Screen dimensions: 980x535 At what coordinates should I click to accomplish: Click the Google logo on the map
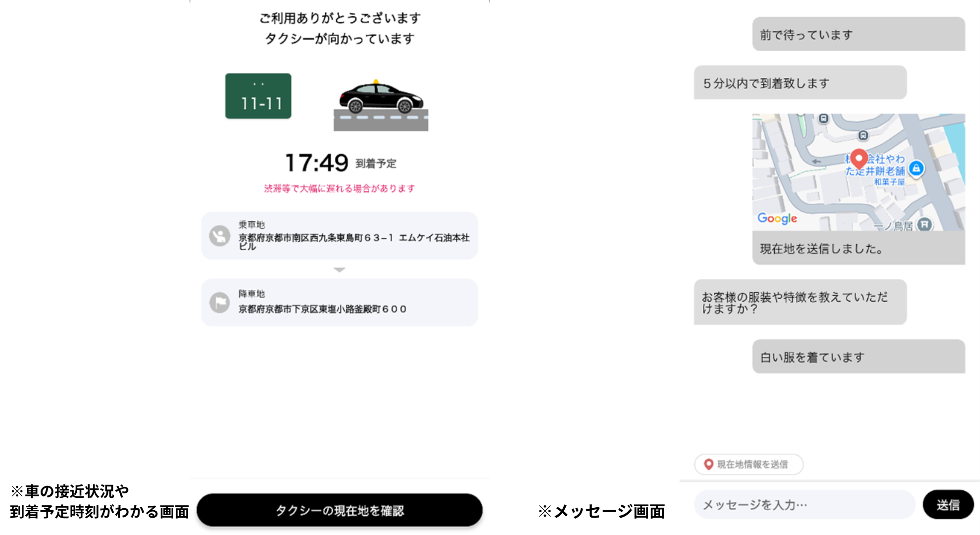coord(777,218)
